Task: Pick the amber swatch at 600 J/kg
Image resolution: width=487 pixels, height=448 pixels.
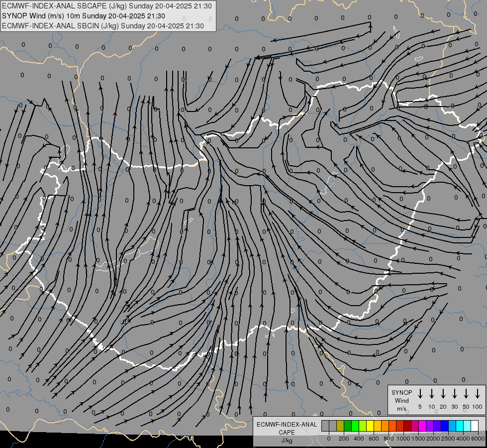Action: (378, 426)
